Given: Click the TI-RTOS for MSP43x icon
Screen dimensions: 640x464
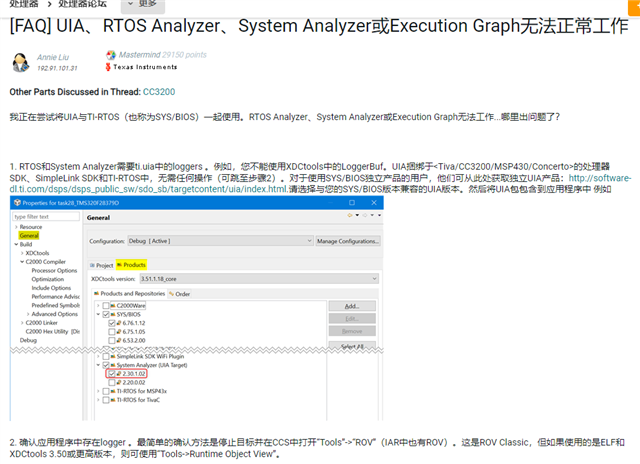Looking at the screenshot, I should (113, 391).
